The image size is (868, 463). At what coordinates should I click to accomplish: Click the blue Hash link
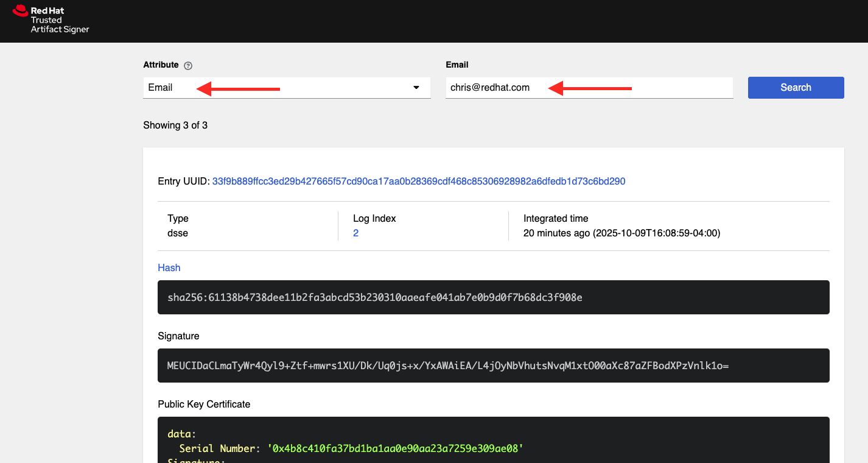pyautogui.click(x=169, y=268)
